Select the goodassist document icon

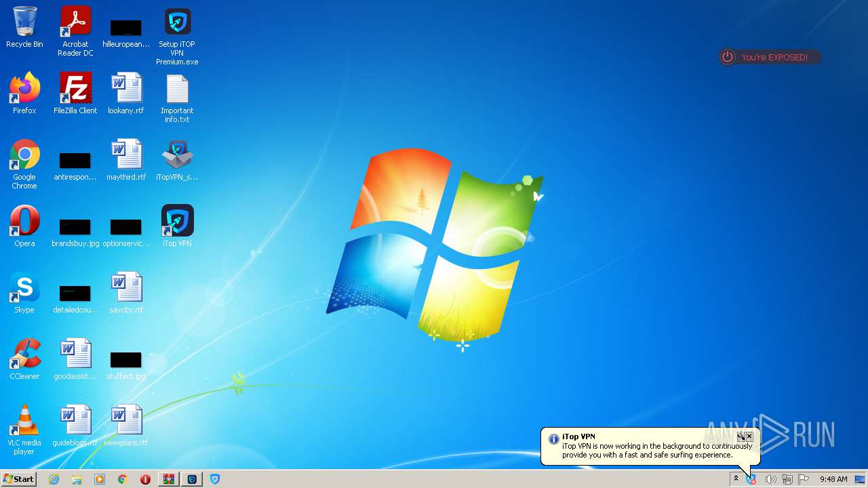click(x=75, y=359)
